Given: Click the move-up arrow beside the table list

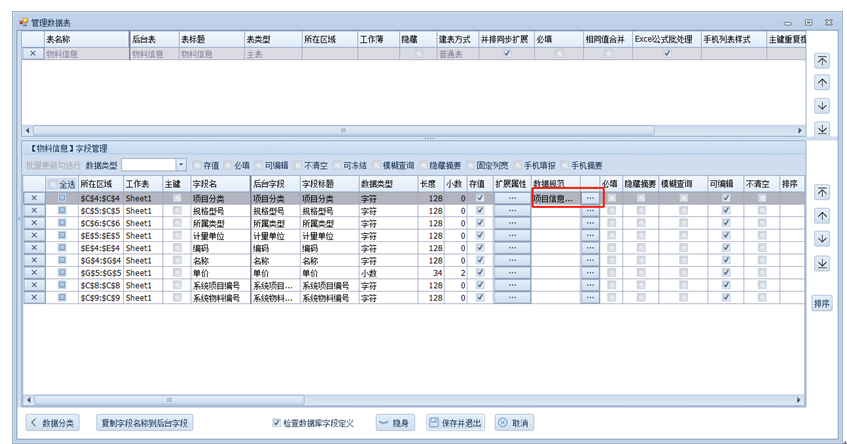Looking at the screenshot, I should click(x=822, y=83).
